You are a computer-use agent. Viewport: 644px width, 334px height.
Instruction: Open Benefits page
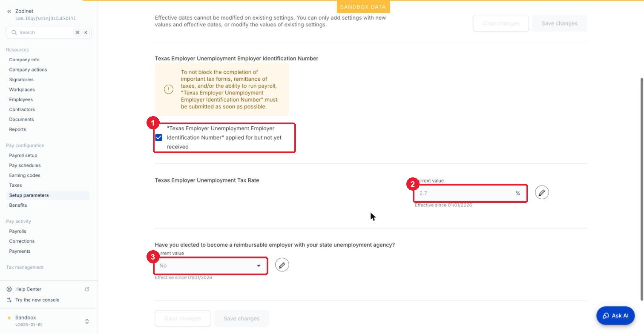click(18, 206)
